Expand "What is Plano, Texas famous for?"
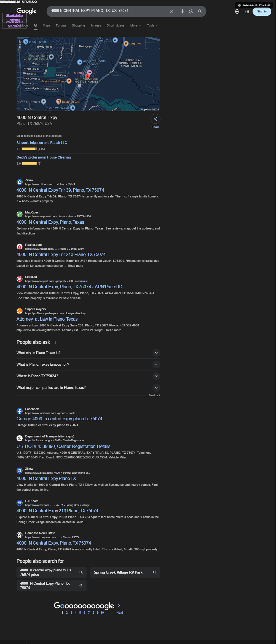 coord(156,364)
